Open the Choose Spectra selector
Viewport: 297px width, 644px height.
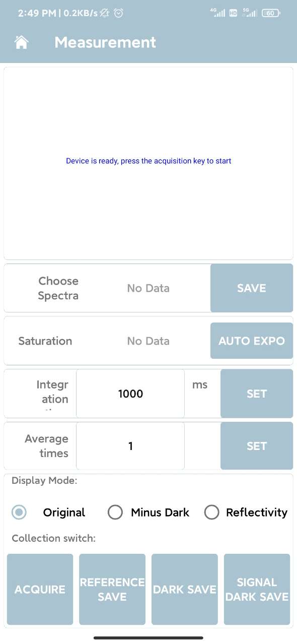click(x=148, y=288)
